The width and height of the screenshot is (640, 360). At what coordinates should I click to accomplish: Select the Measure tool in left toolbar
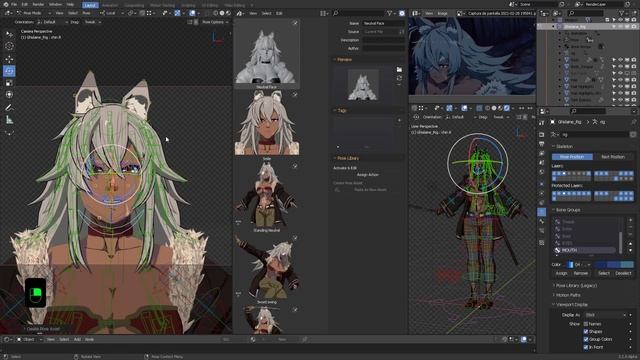[x=9, y=120]
